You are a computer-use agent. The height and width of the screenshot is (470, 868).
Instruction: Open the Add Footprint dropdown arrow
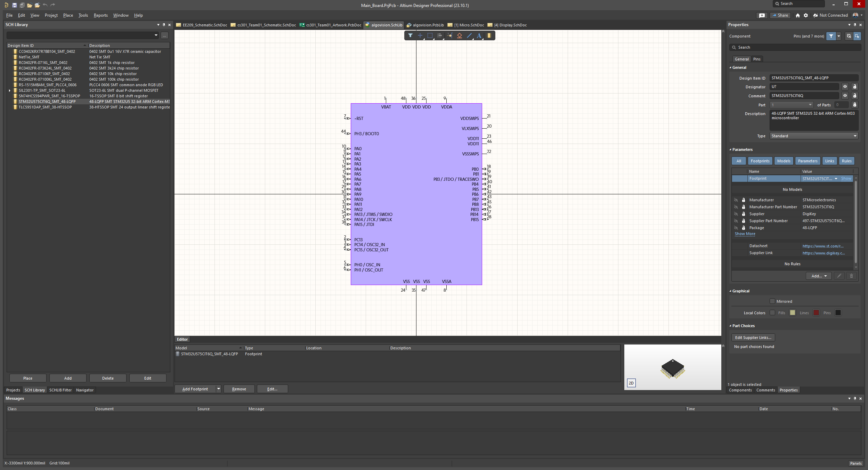click(x=219, y=389)
